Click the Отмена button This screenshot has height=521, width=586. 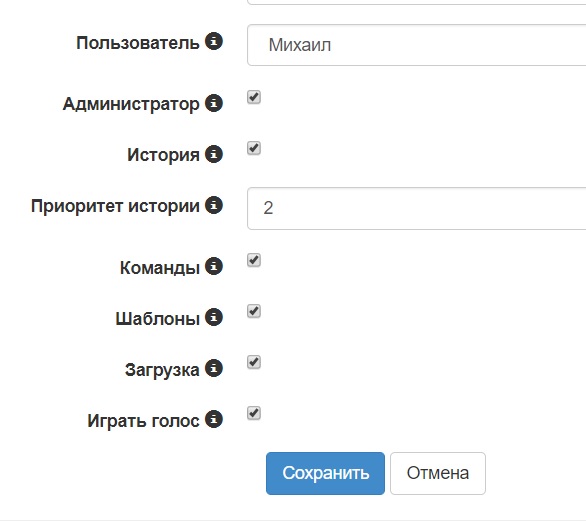438,473
